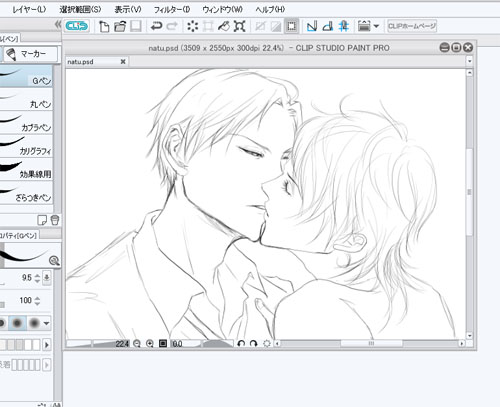Rotate canvas left icon
The image size is (500, 407).
[x=241, y=344]
